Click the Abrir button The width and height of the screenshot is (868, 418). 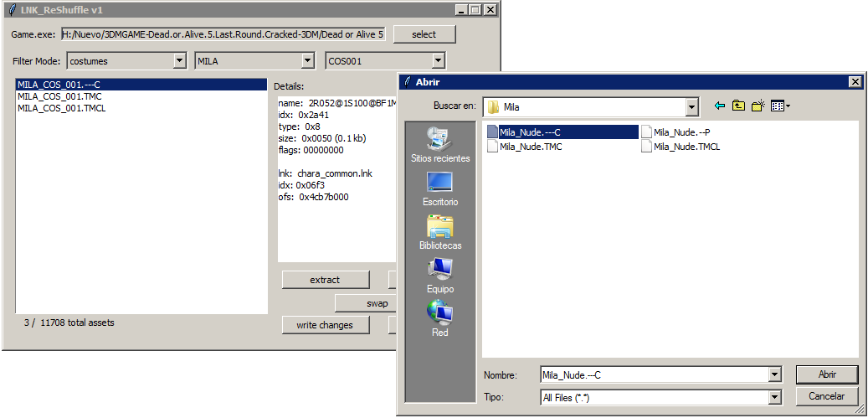tap(826, 374)
